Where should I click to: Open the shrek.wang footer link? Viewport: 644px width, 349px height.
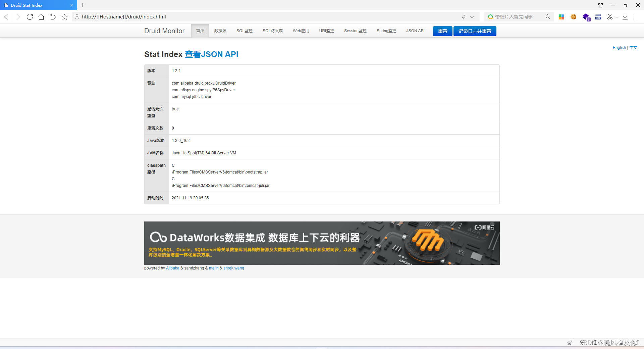pos(234,268)
